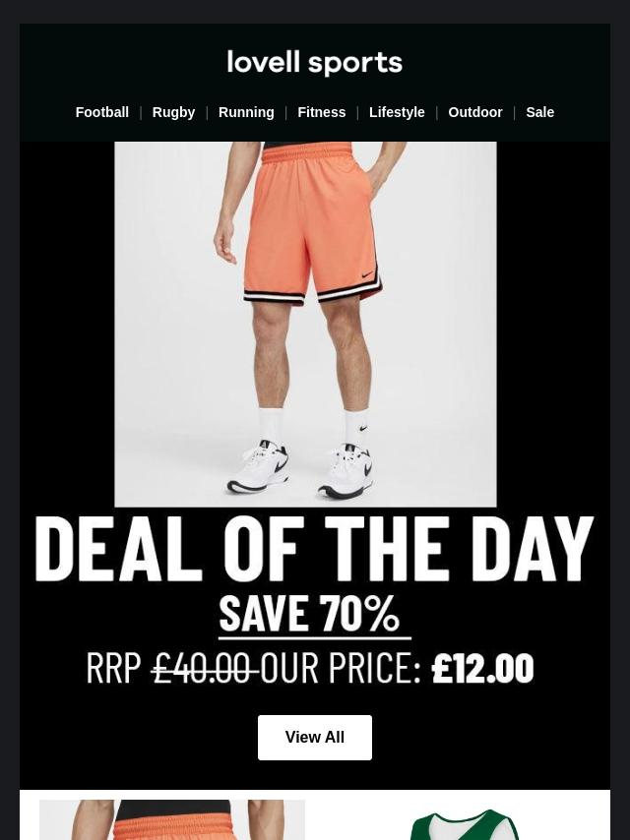Image resolution: width=630 pixels, height=840 pixels.
Task: Click the Nike swoosh on the orange shorts
Action: tap(367, 274)
